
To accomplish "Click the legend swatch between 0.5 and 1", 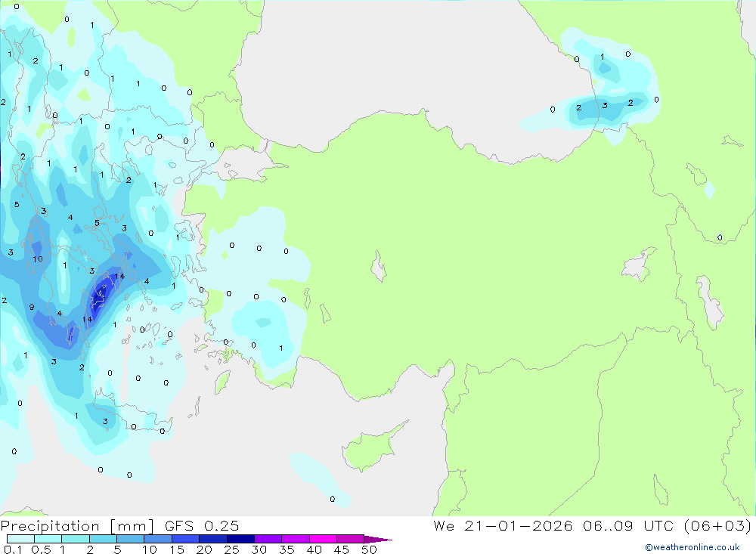I will tap(48, 539).
